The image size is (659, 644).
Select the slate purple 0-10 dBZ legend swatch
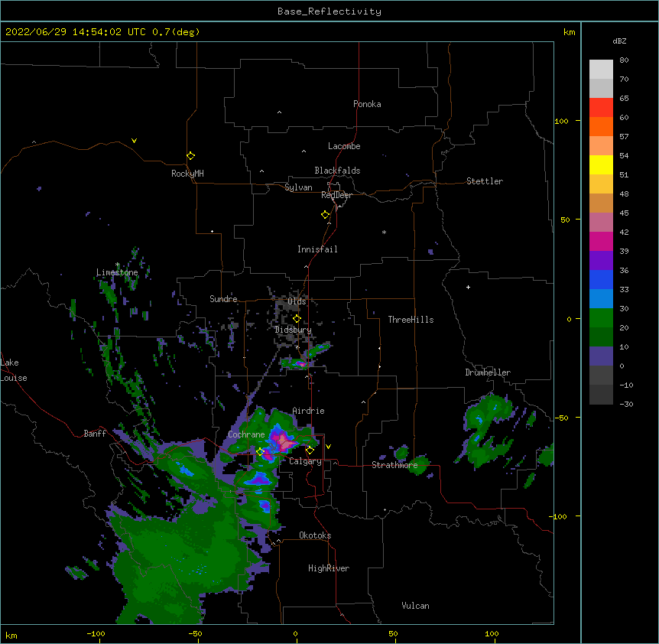(x=601, y=356)
